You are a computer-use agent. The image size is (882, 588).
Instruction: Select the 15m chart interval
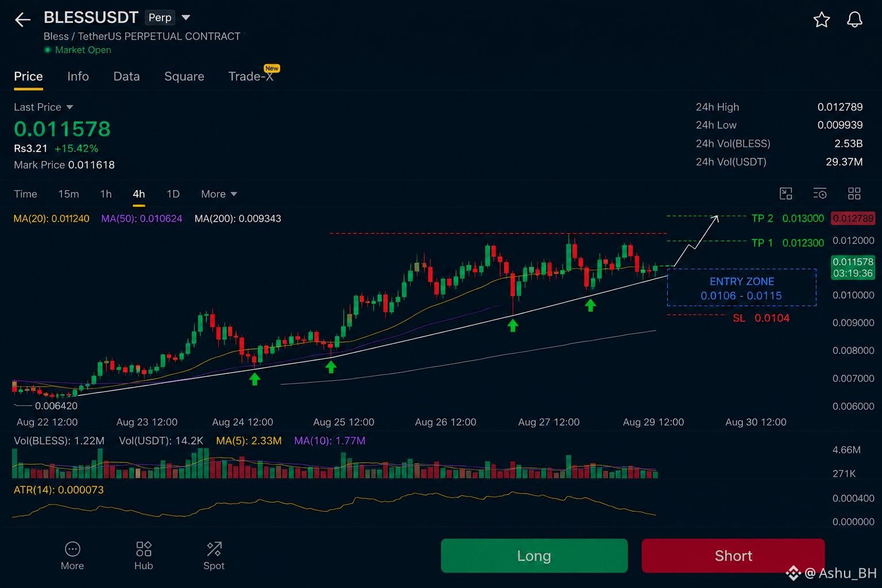click(68, 194)
